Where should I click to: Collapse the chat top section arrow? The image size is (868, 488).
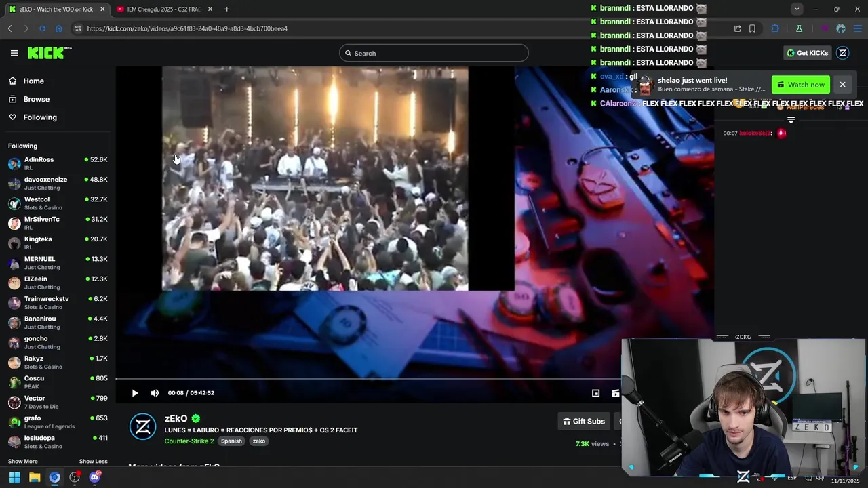pos(791,120)
